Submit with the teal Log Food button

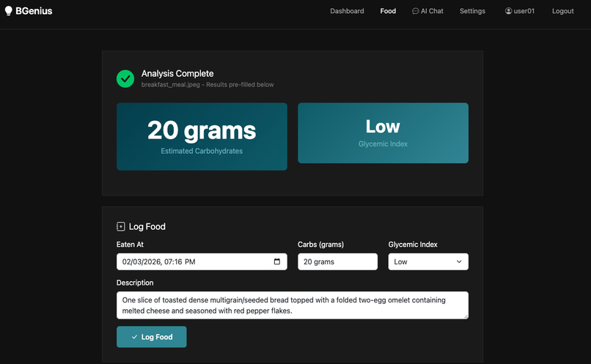152,337
